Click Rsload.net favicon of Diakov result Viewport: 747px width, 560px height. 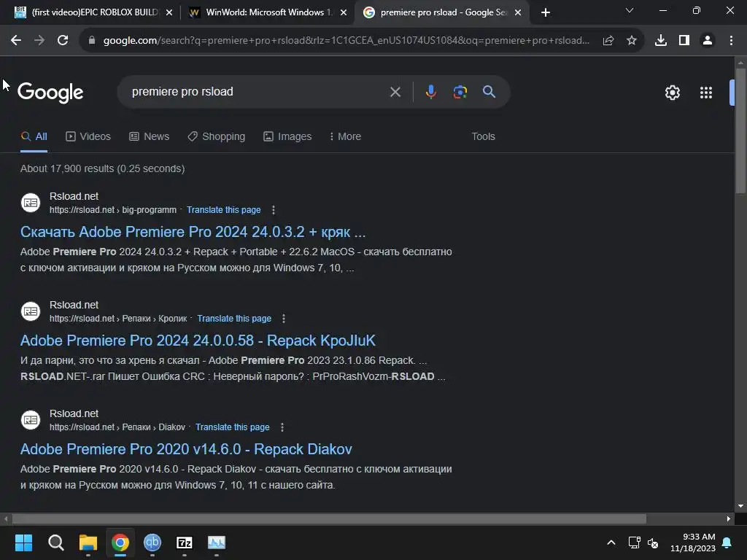31,420
